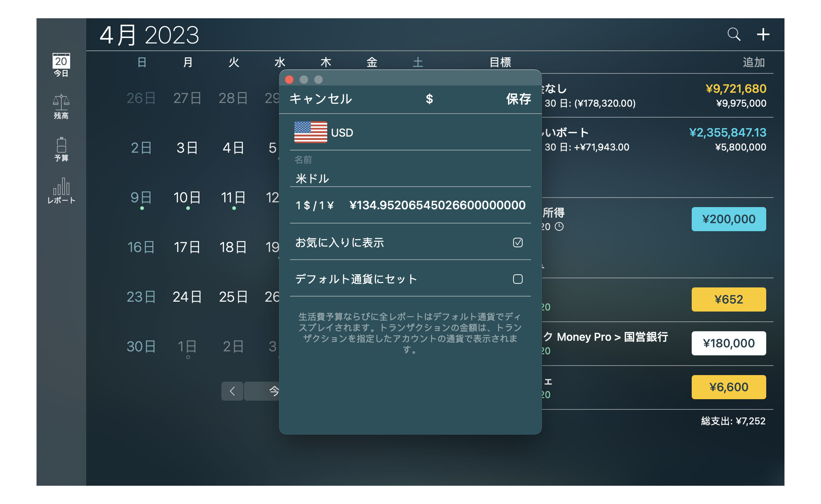Click the Money Pro > 国営銀行 transaction
This screenshot has width=821, height=504.
click(x=612, y=337)
